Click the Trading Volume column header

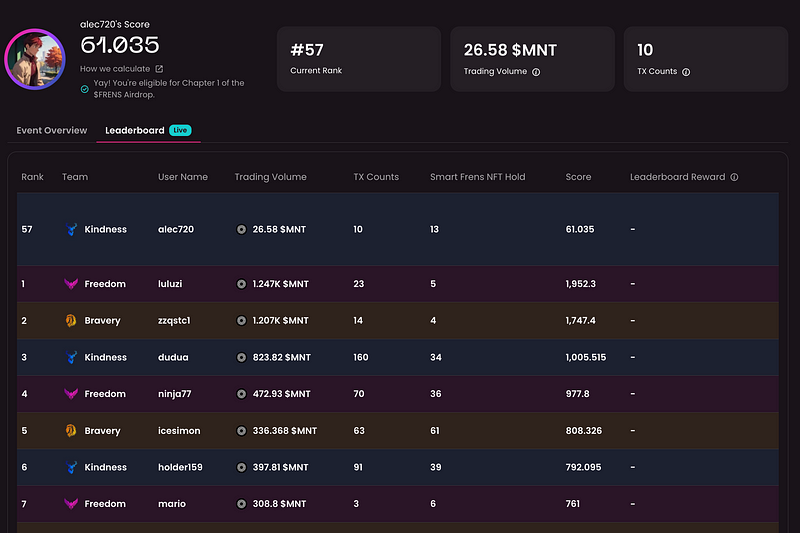pos(270,177)
